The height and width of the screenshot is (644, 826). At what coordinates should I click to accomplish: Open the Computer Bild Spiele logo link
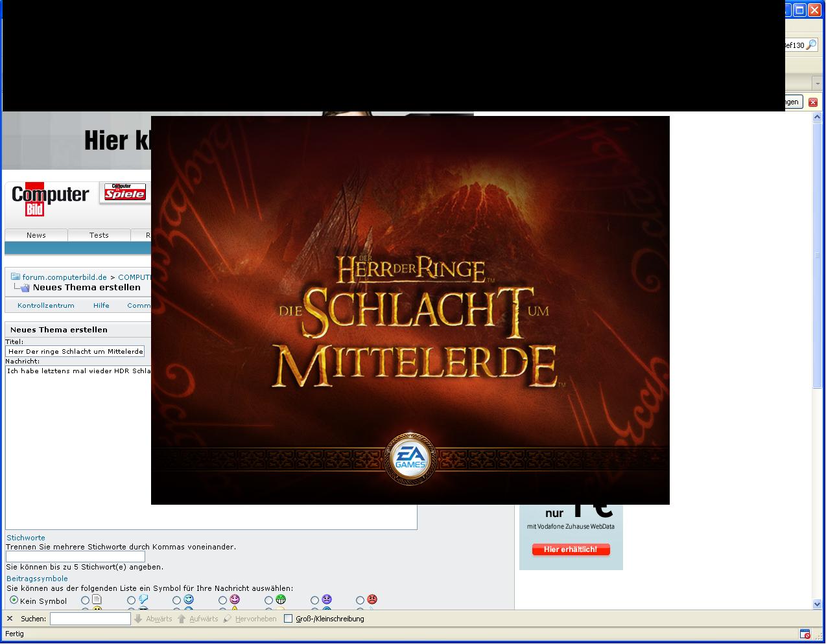(125, 192)
